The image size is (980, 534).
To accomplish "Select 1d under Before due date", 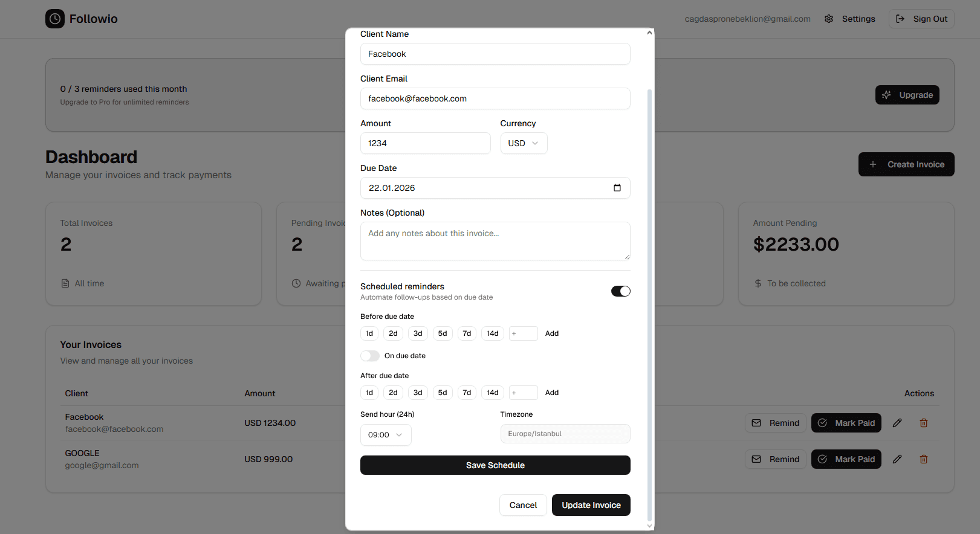I will pyautogui.click(x=369, y=333).
